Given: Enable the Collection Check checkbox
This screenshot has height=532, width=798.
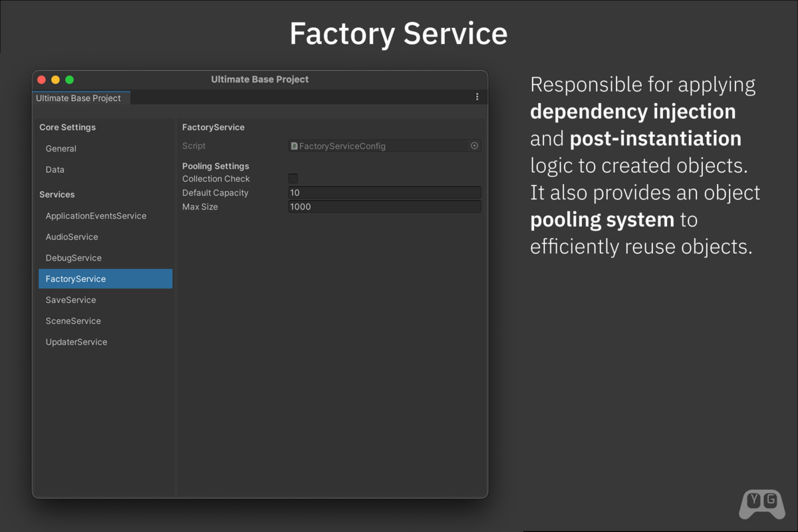Looking at the screenshot, I should pyautogui.click(x=293, y=178).
